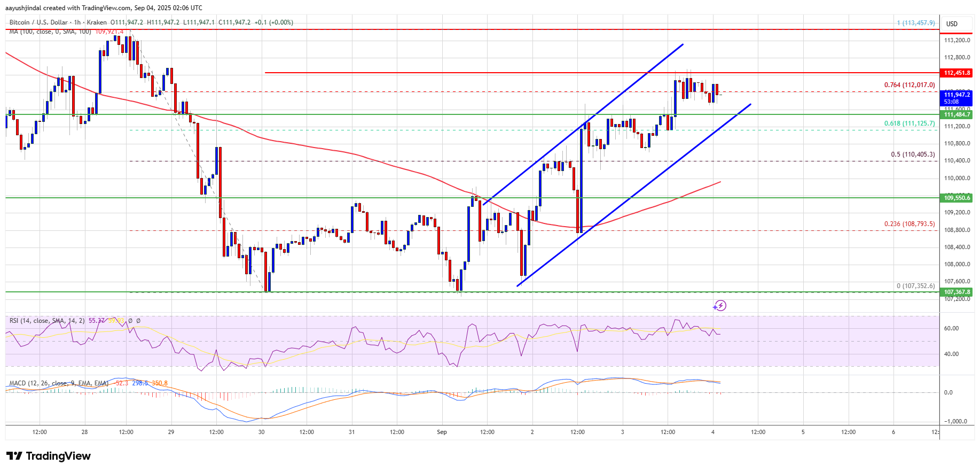Click the Sep date on time axis
The image size is (980, 472).
pyautogui.click(x=442, y=432)
